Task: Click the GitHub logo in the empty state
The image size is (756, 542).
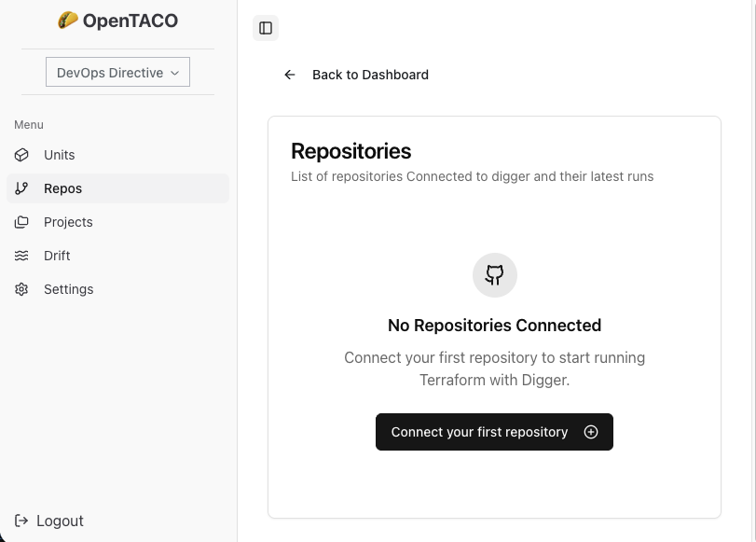Action: [494, 274]
